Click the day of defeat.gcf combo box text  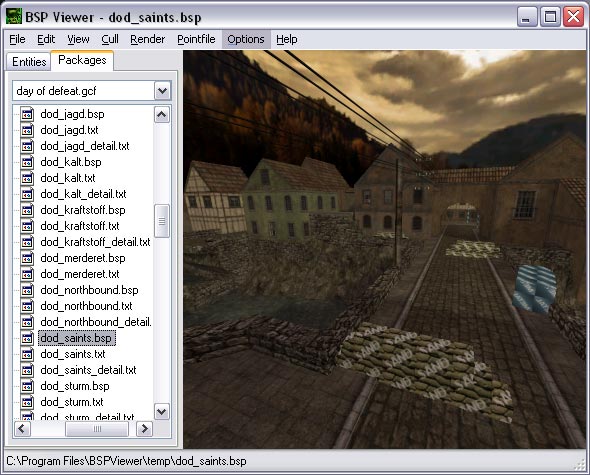(x=56, y=91)
